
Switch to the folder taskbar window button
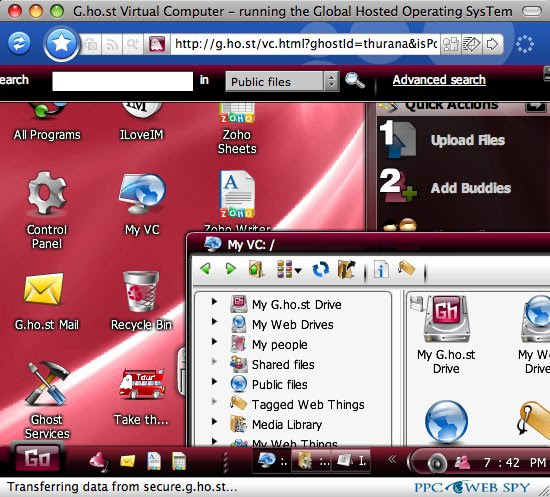[312, 461]
